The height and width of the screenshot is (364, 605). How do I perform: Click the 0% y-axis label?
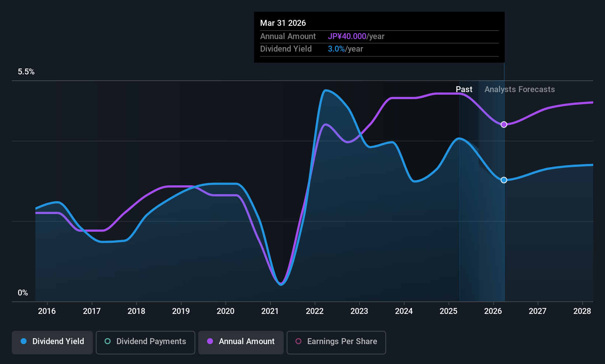pyautogui.click(x=23, y=293)
